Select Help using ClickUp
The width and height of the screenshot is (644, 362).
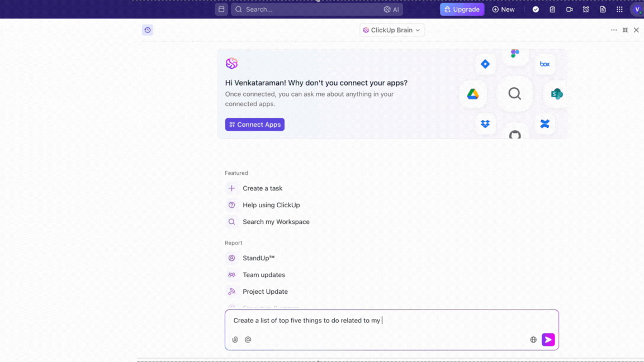coord(271,205)
